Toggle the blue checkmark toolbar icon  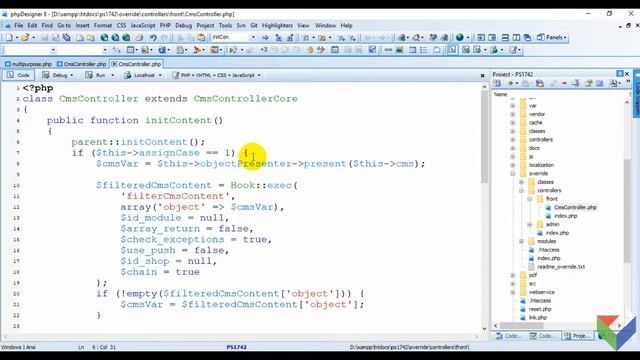(x=372, y=50)
